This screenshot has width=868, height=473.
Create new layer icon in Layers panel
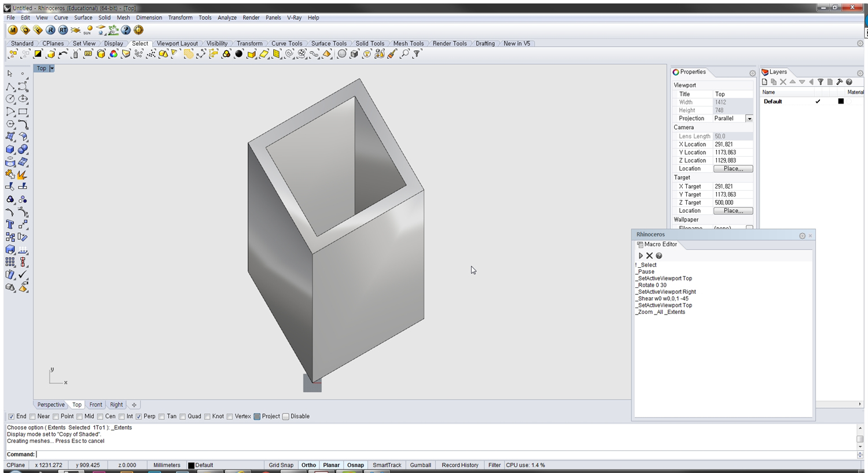click(764, 82)
